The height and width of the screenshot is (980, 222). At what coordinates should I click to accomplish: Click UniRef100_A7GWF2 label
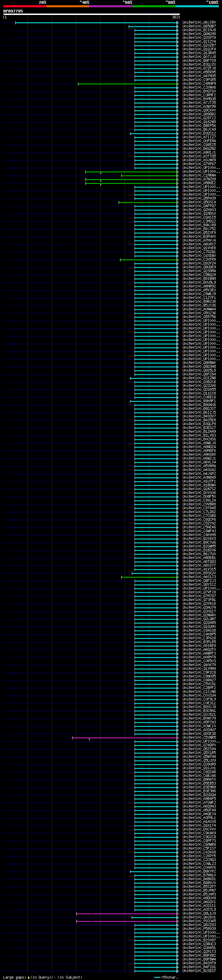(199, 803)
